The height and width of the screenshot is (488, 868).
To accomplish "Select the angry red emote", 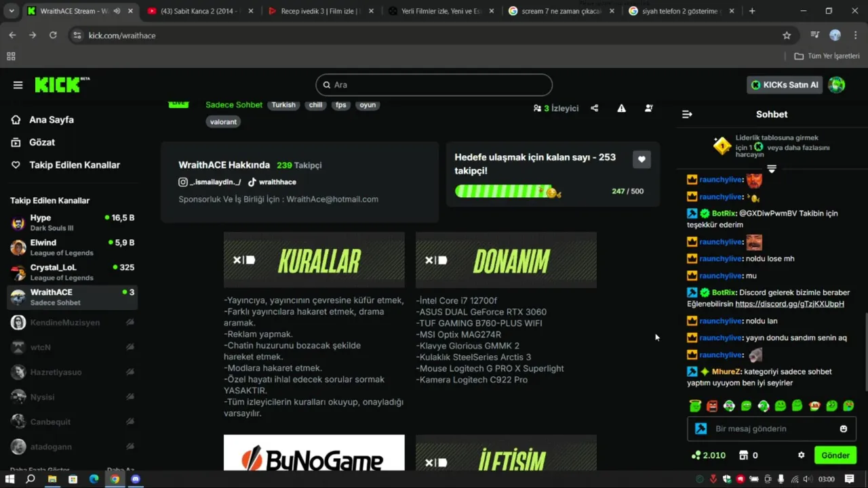I will 712,406.
